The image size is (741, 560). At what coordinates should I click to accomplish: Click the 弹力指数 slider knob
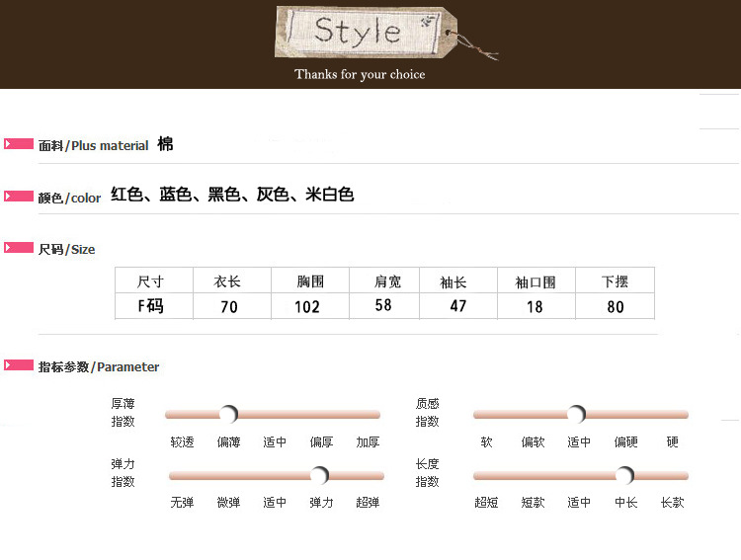pos(319,475)
